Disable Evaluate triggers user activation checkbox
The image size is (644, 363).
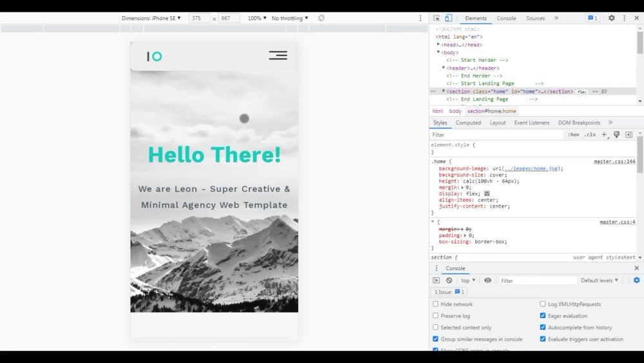[x=542, y=339]
